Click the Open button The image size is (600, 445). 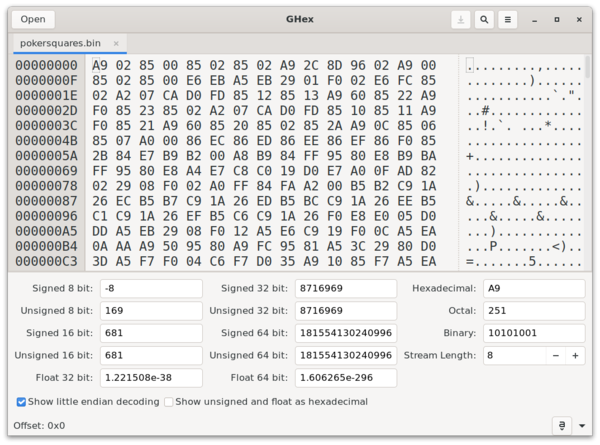tap(33, 19)
